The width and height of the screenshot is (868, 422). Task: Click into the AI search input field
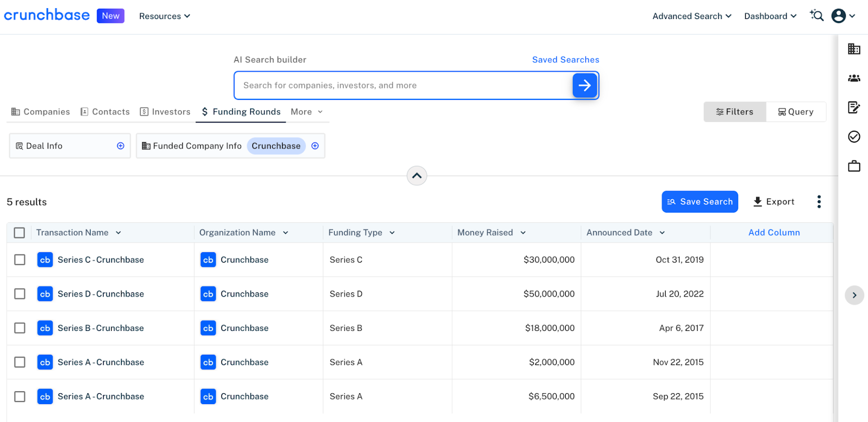[x=403, y=85]
